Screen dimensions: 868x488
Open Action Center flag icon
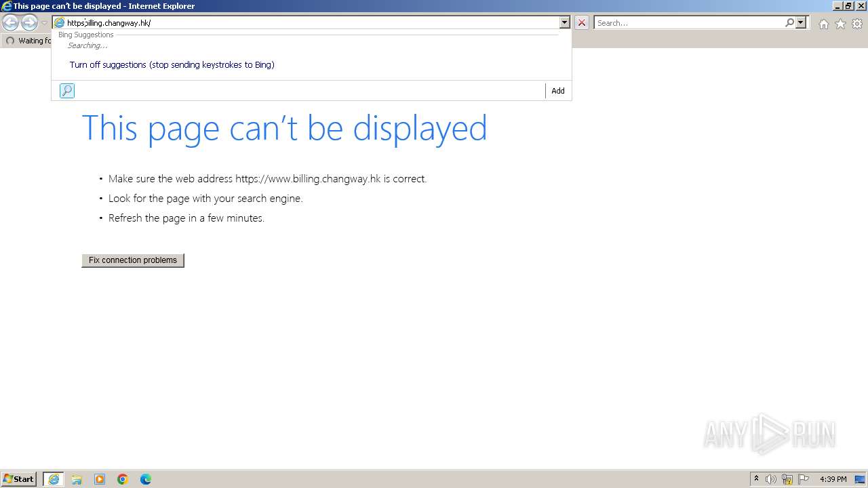point(804,479)
